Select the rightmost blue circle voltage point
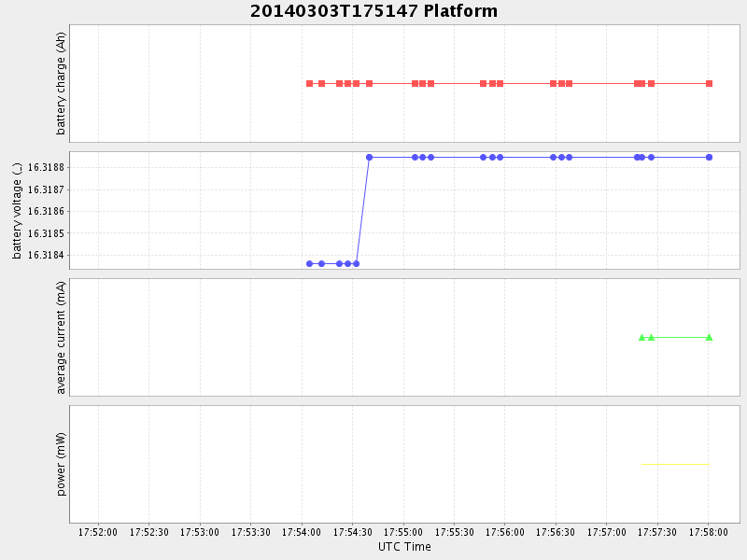This screenshot has height=560, width=747. coord(709,157)
